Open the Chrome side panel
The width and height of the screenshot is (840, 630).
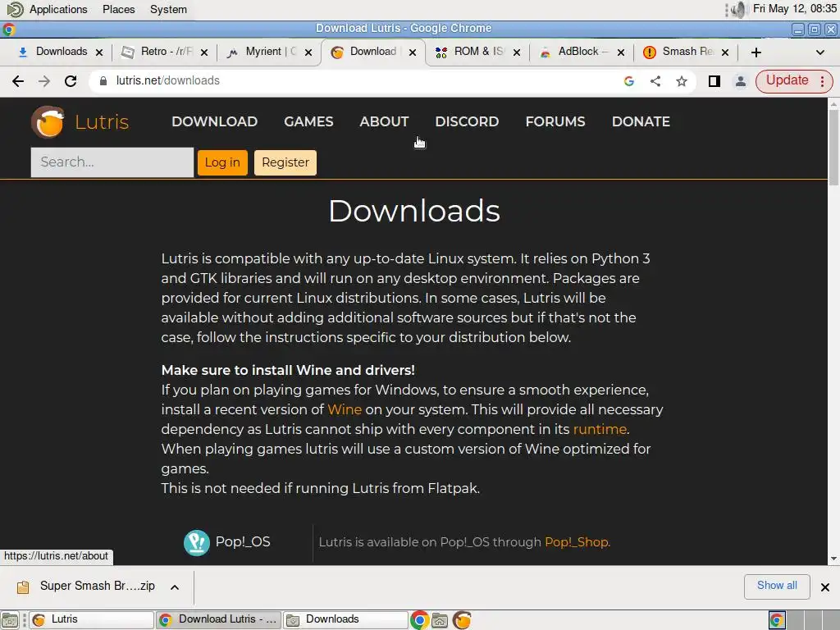pos(714,81)
